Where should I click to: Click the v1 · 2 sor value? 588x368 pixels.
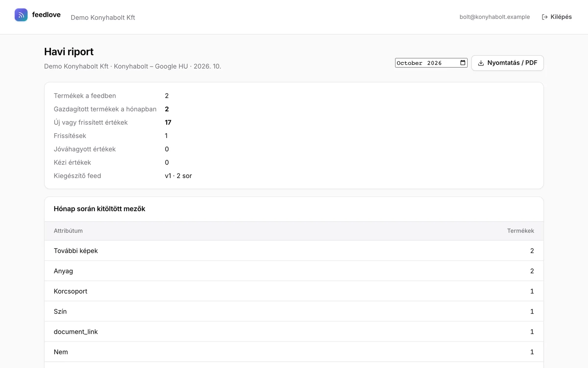click(178, 176)
